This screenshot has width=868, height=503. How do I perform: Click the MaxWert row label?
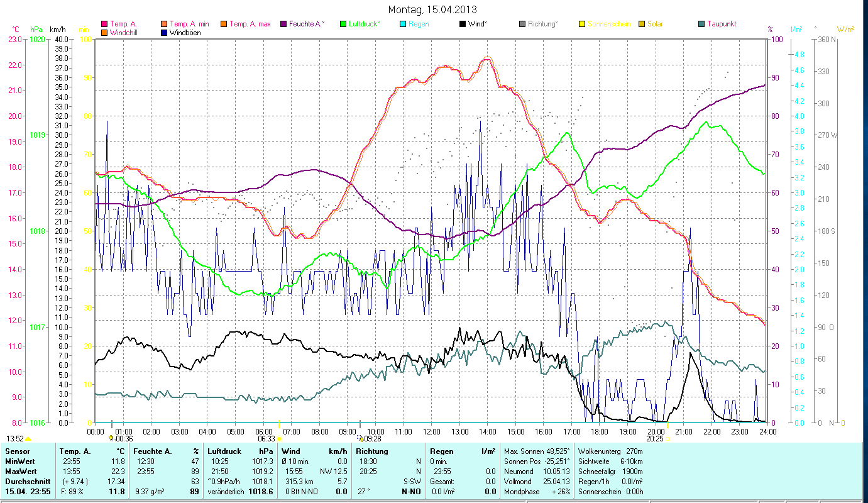click(x=21, y=471)
